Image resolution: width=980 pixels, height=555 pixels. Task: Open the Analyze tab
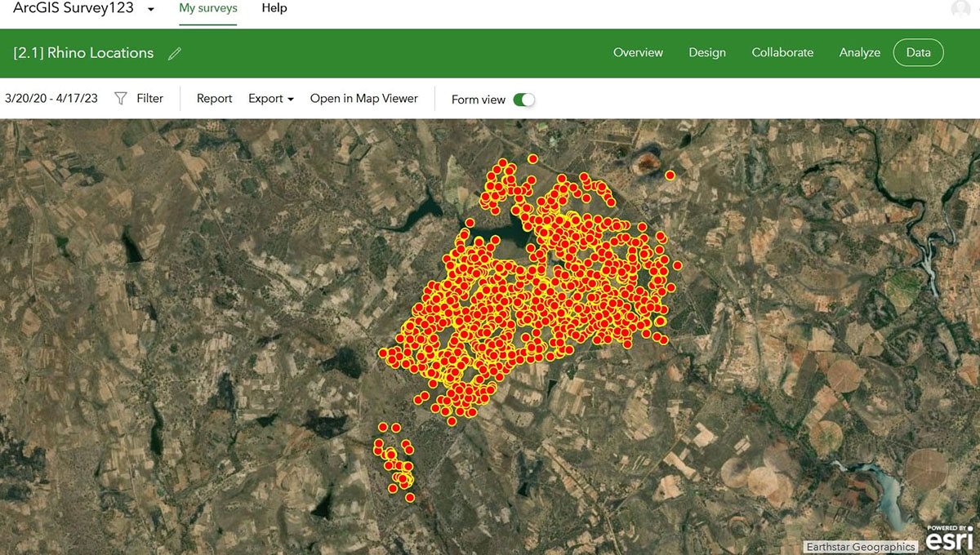(x=860, y=52)
